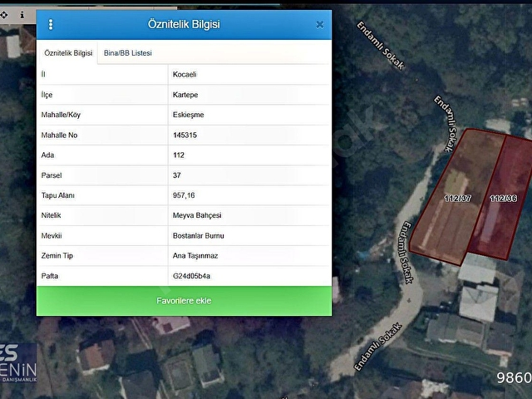The height and width of the screenshot is (399, 532).
Task: Click the Ada value 112
Action: (179, 155)
